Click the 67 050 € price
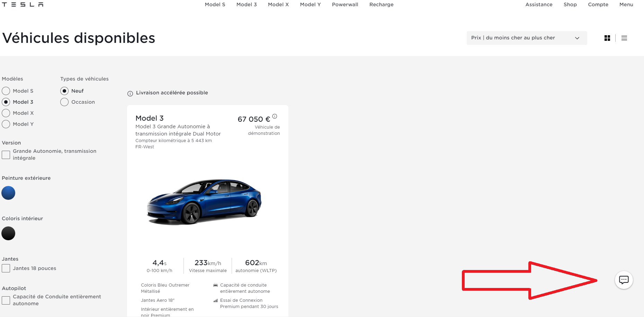 pos(254,119)
